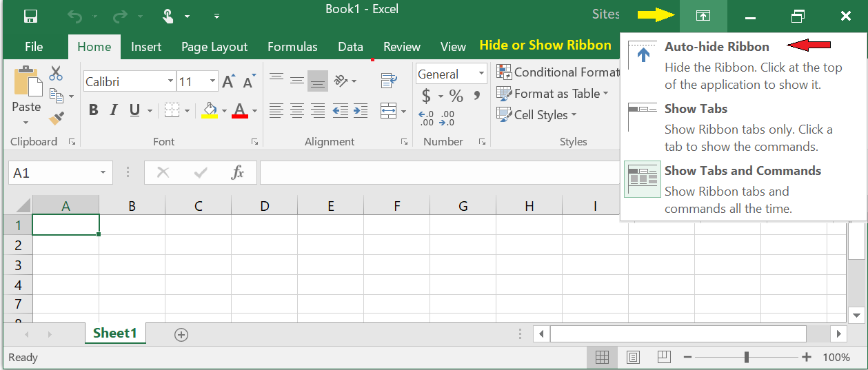
Task: Toggle Italic formatting
Action: 114,110
